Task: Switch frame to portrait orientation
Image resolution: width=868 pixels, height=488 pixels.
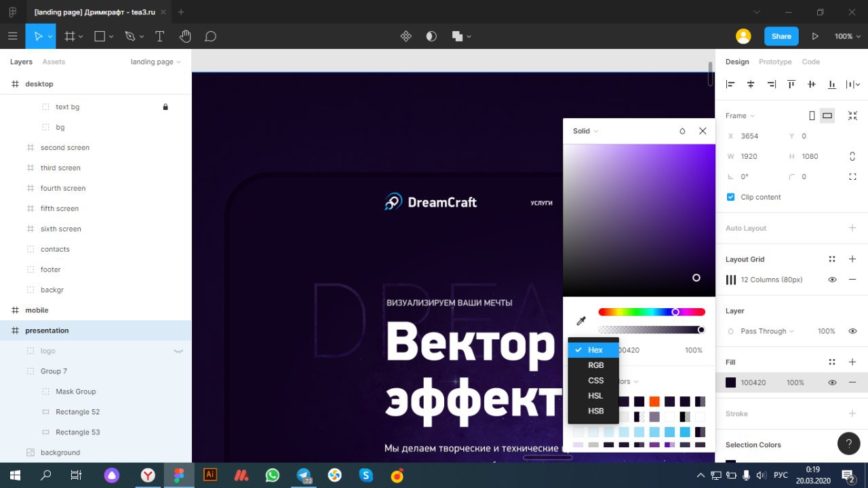Action: (812, 115)
